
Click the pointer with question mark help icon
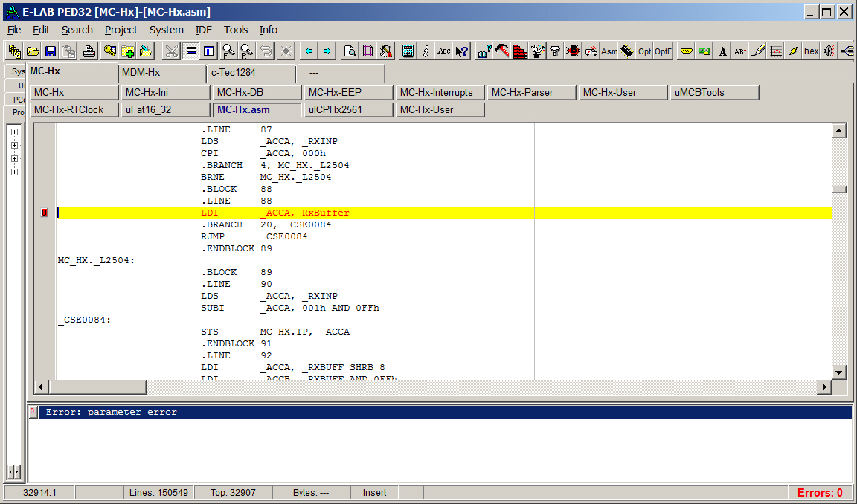click(x=462, y=51)
